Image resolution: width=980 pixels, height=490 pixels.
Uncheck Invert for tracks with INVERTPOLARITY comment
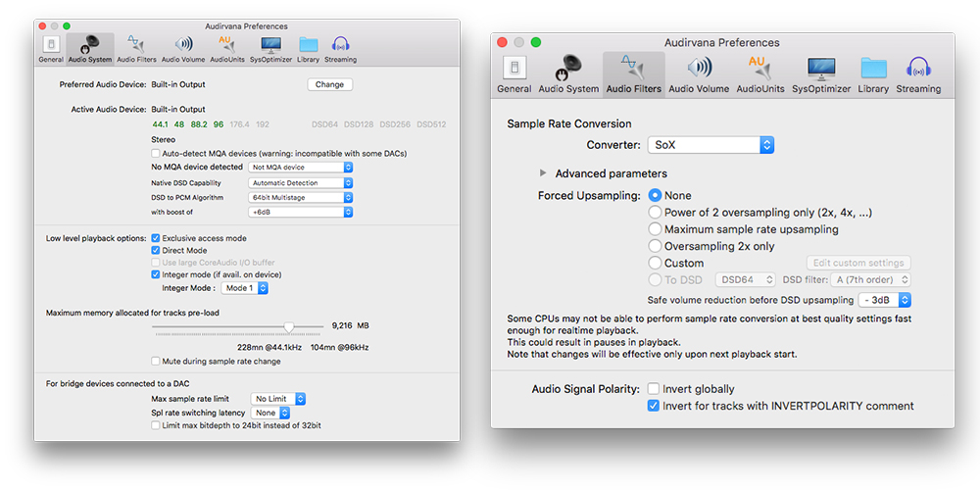653,406
